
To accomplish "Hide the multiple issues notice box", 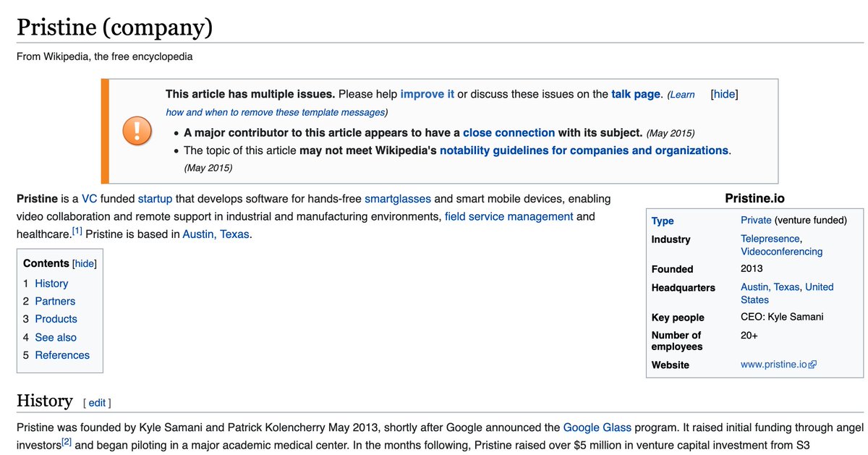I will pyautogui.click(x=724, y=94).
